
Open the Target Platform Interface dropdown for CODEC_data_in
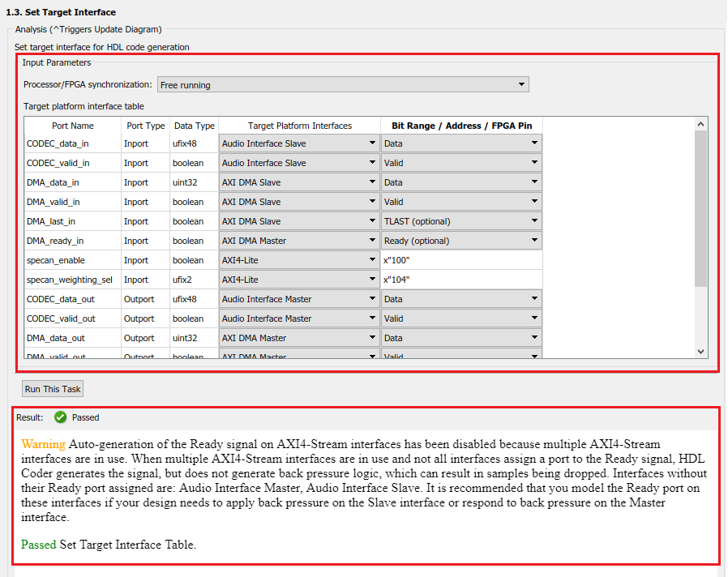pyautogui.click(x=371, y=143)
